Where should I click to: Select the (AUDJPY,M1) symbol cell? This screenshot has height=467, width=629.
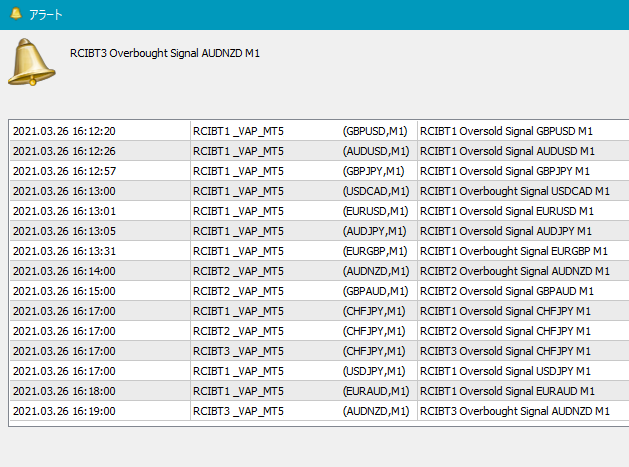point(374,231)
